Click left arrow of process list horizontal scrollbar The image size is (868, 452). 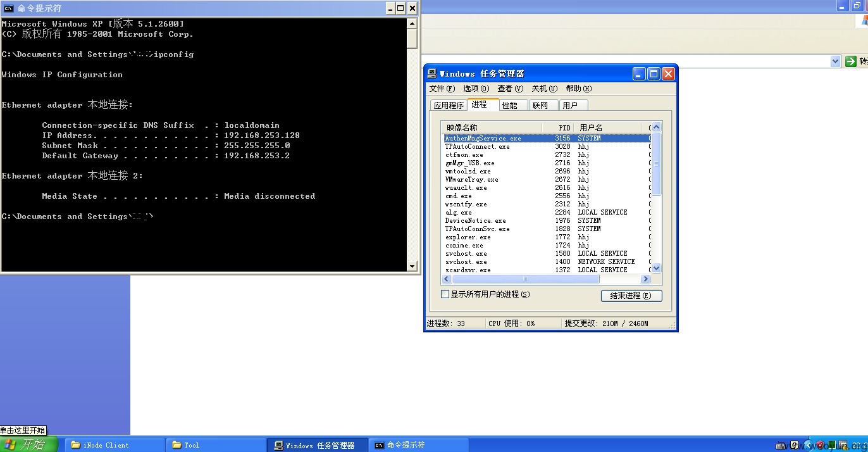[x=447, y=279]
